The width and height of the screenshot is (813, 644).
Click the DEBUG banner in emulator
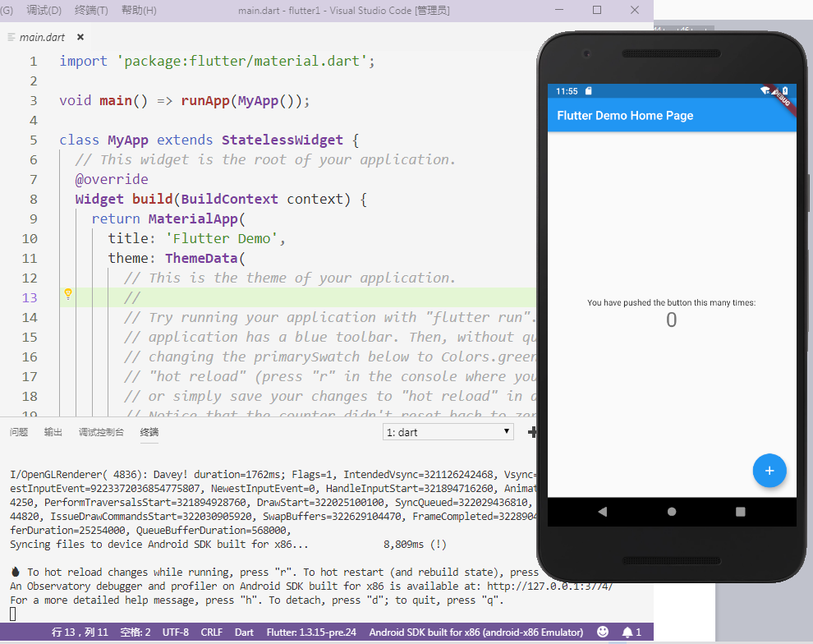(x=782, y=98)
